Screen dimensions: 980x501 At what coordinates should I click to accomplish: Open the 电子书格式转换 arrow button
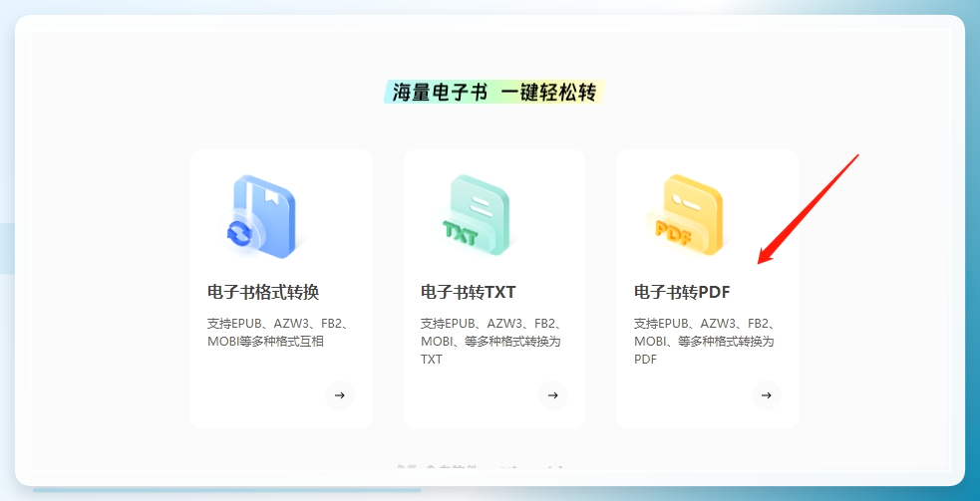tap(339, 395)
